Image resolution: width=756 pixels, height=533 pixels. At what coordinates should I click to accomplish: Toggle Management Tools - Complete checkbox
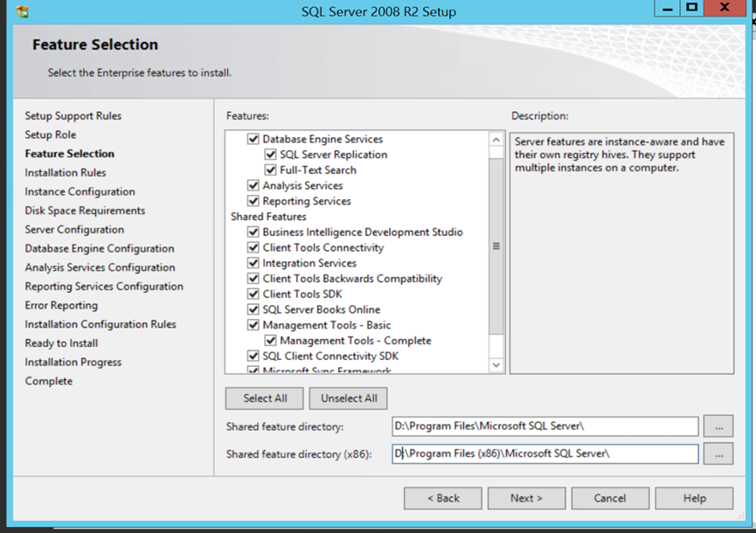click(x=270, y=341)
